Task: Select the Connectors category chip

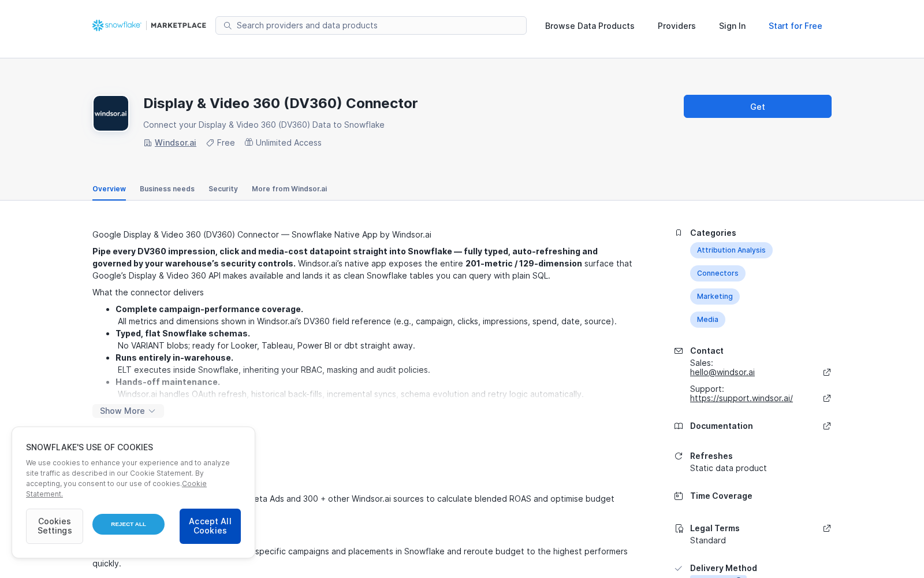Action: tap(718, 273)
